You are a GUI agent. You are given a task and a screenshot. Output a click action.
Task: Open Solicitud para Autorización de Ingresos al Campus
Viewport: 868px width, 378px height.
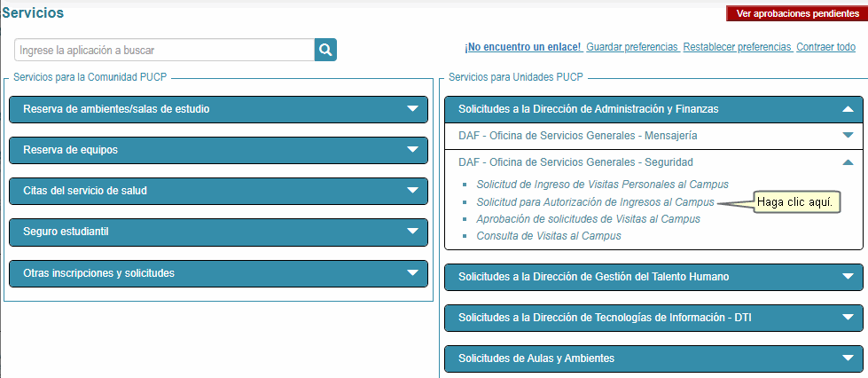[x=595, y=202]
